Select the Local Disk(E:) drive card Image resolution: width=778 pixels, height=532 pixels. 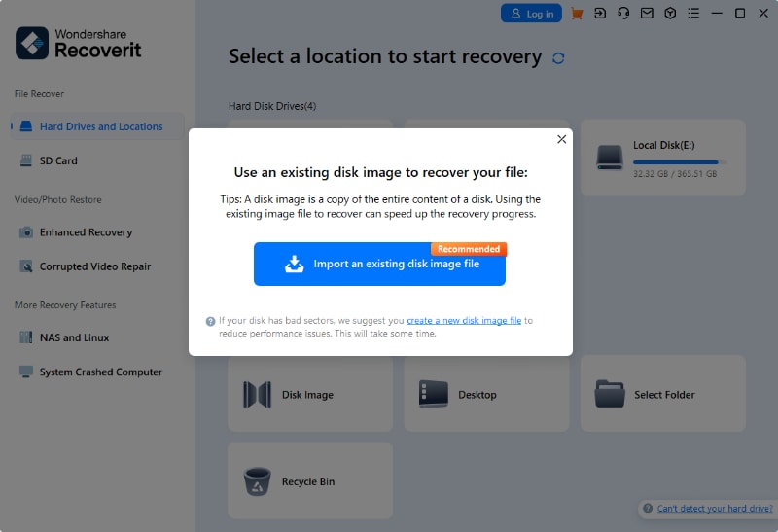tap(663, 158)
